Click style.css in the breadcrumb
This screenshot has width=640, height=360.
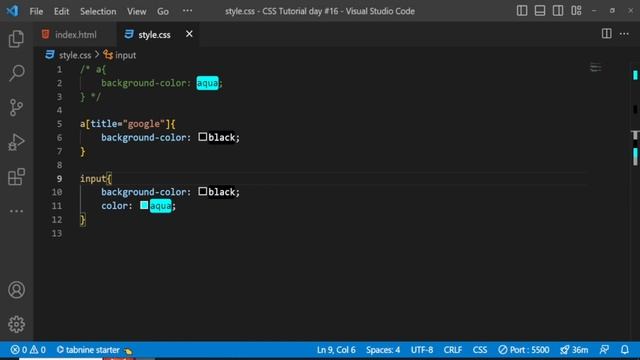[75, 55]
